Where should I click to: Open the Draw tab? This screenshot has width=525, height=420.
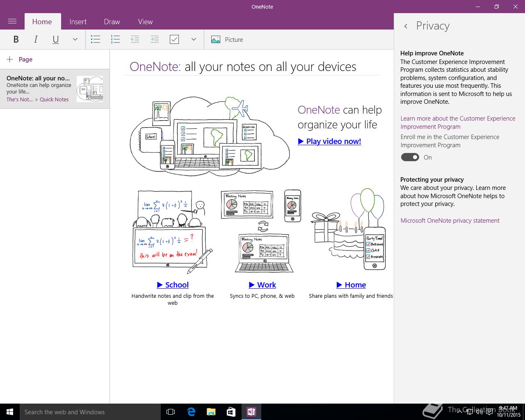[112, 22]
